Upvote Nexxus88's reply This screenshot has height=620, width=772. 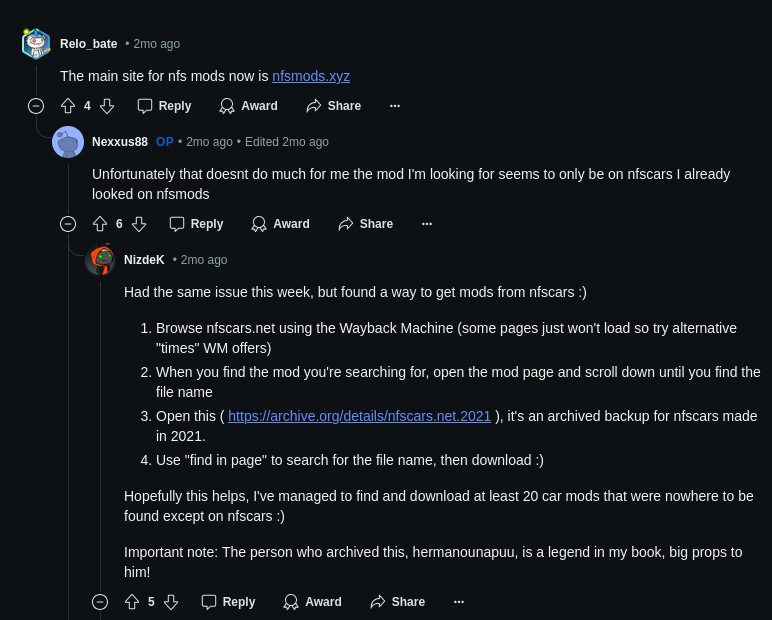(x=100, y=224)
